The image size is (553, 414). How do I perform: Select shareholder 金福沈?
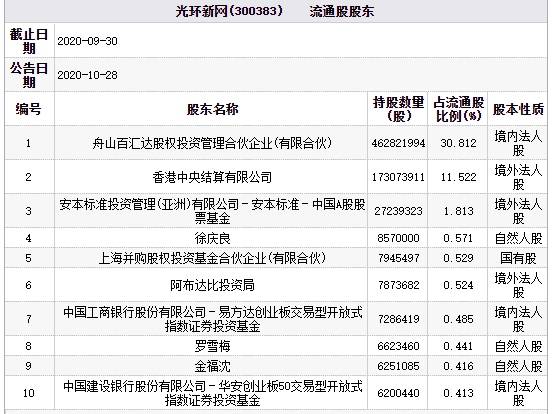click(212, 366)
